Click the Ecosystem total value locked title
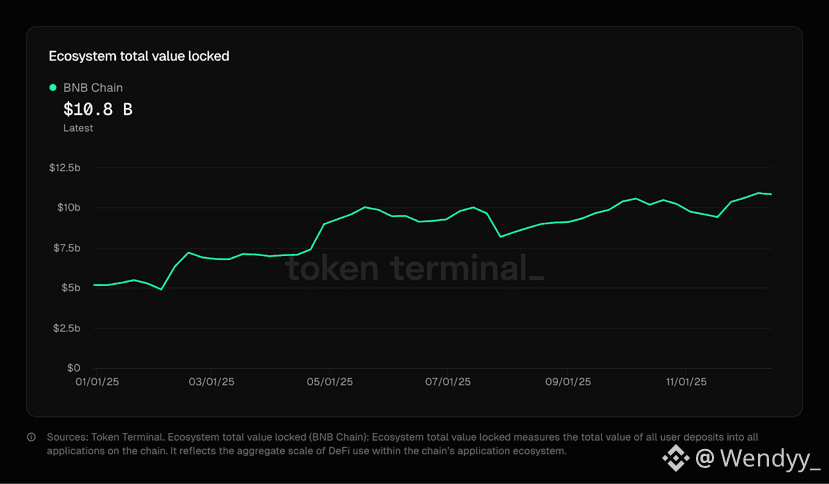Viewport: 829px width, 484px height. coord(139,56)
